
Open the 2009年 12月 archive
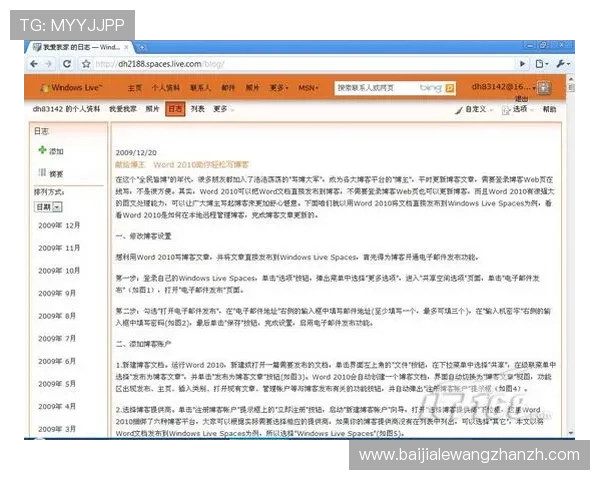[59, 225]
